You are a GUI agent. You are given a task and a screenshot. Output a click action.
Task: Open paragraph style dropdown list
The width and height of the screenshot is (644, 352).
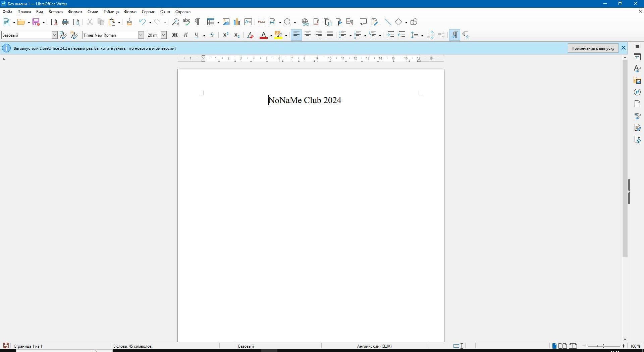click(x=54, y=35)
